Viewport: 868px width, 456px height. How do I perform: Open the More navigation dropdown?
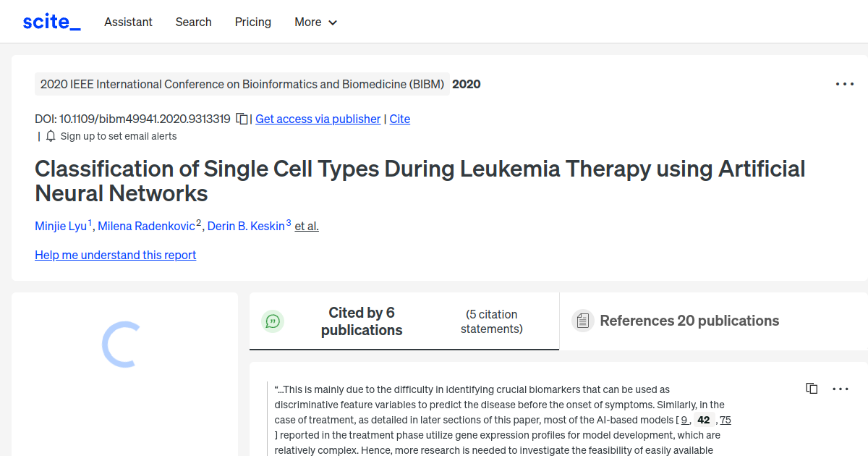click(x=315, y=22)
